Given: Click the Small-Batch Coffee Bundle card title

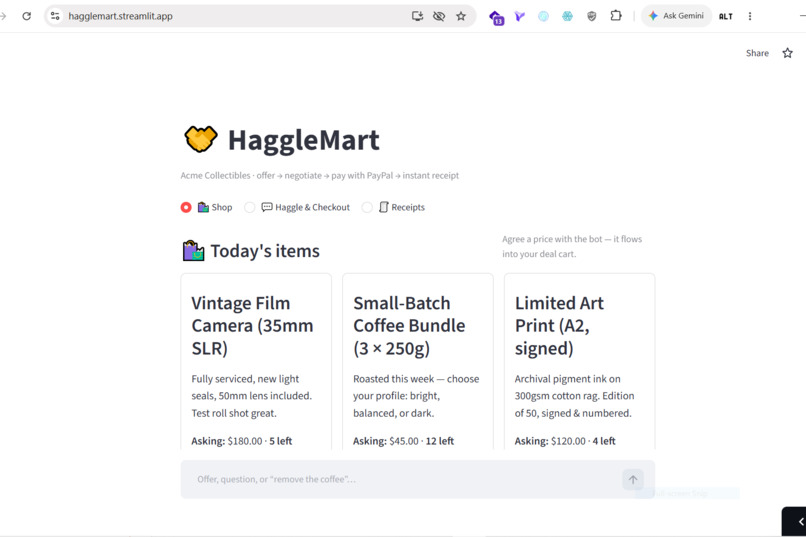Looking at the screenshot, I should click(x=409, y=326).
